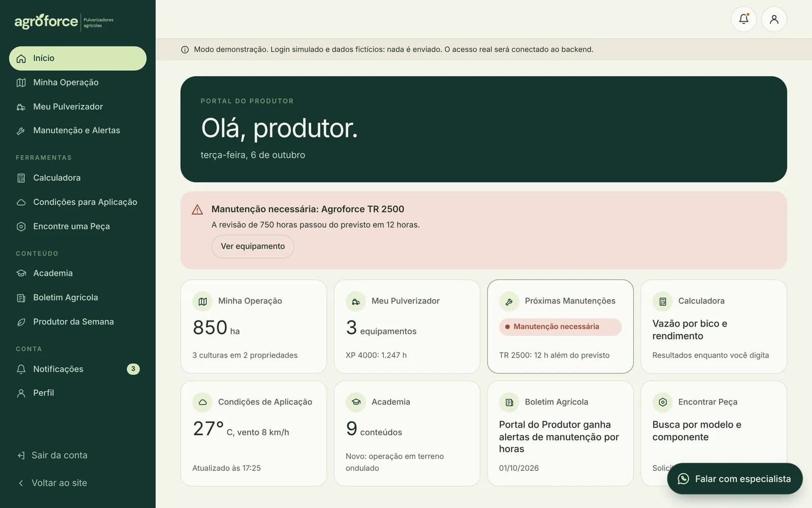Image resolution: width=812 pixels, height=508 pixels.
Task: Open Boletim Agrícola news card
Action: pyautogui.click(x=560, y=433)
